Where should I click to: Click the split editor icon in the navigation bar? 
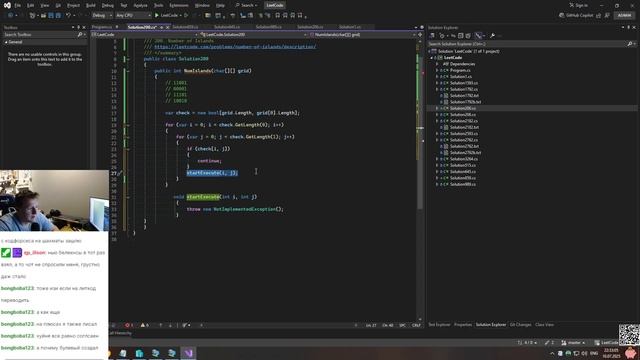(420, 35)
